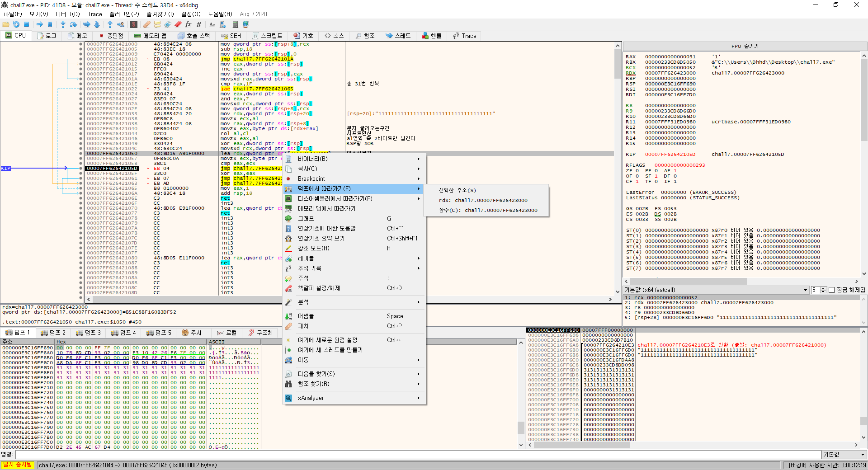This screenshot has width=868, height=470.
Task: Click the Step over toolbar icon
Action: pyautogui.click(x=73, y=24)
